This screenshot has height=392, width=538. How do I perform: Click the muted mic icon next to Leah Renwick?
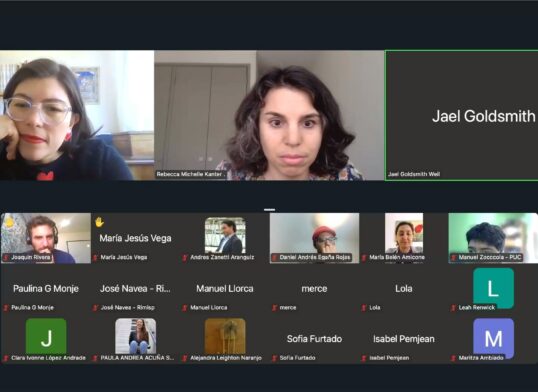tap(454, 308)
